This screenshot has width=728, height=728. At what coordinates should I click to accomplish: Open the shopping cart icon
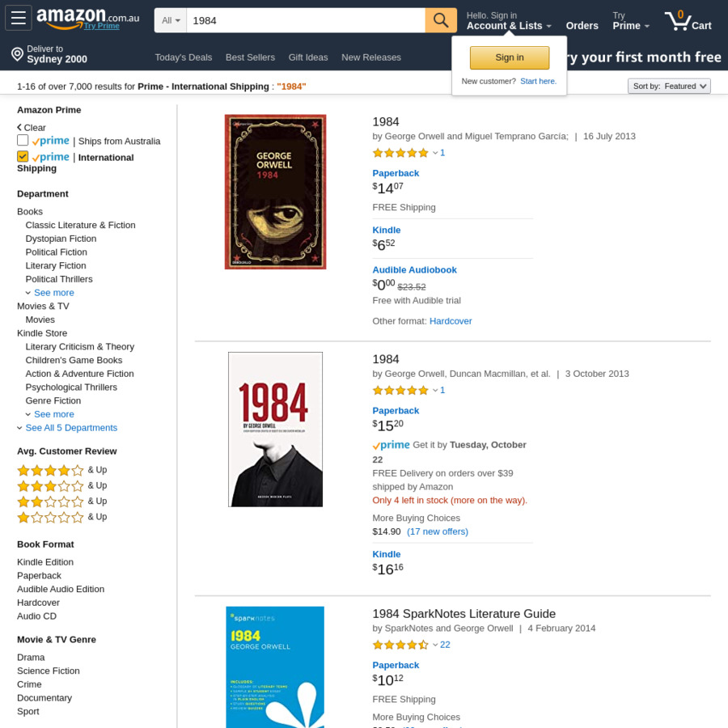point(678,21)
